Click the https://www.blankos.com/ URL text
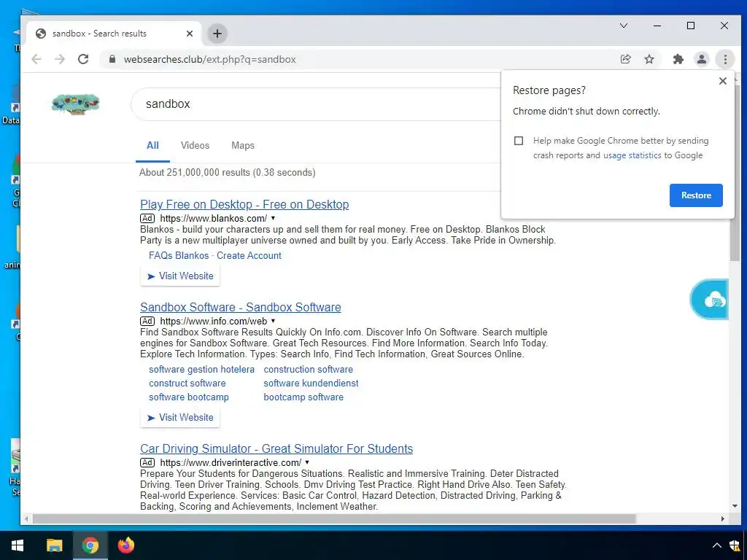The width and height of the screenshot is (747, 560). click(214, 218)
